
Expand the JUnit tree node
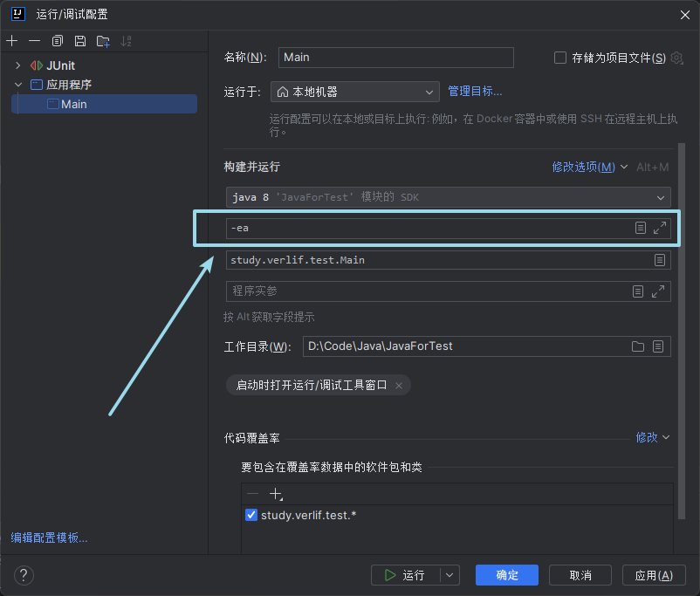[17, 65]
